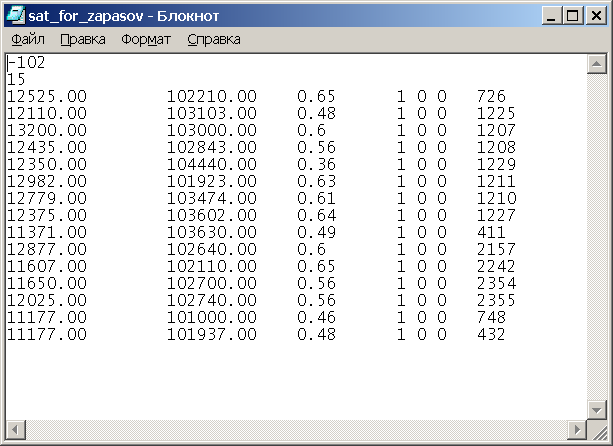
Task: Click the value 12877.00
Action: tap(47, 249)
